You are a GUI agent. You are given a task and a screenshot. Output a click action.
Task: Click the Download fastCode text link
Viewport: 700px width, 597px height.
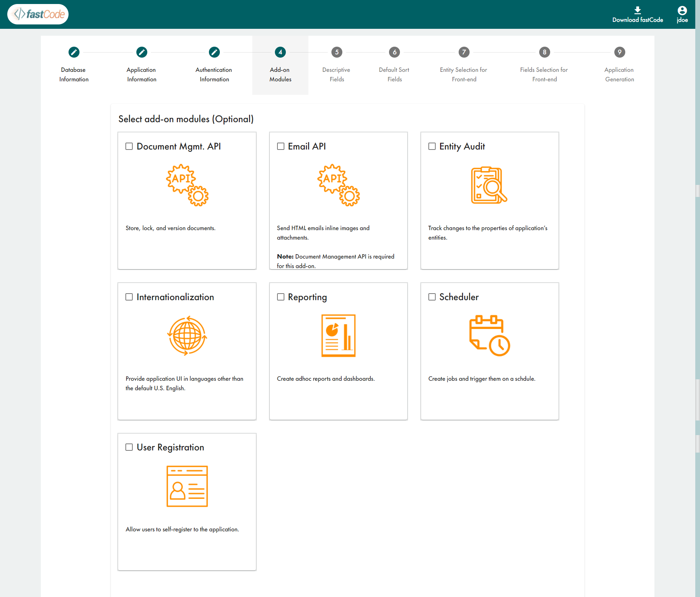[x=638, y=20]
